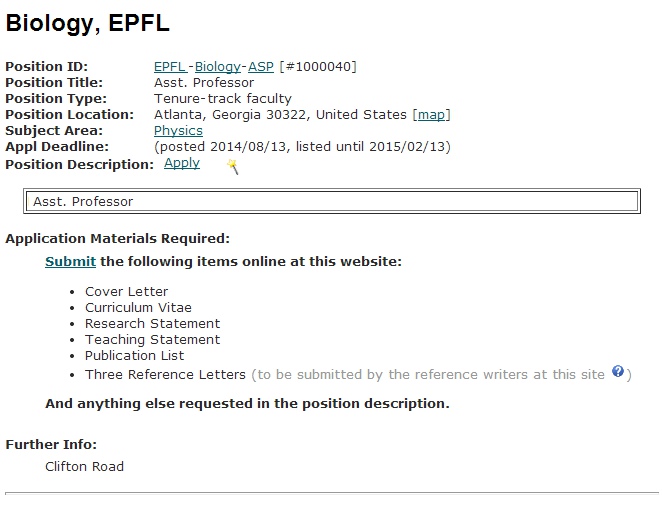The image size is (662, 510).
Task: Follow the Biology link in Position ID
Action: (217, 67)
